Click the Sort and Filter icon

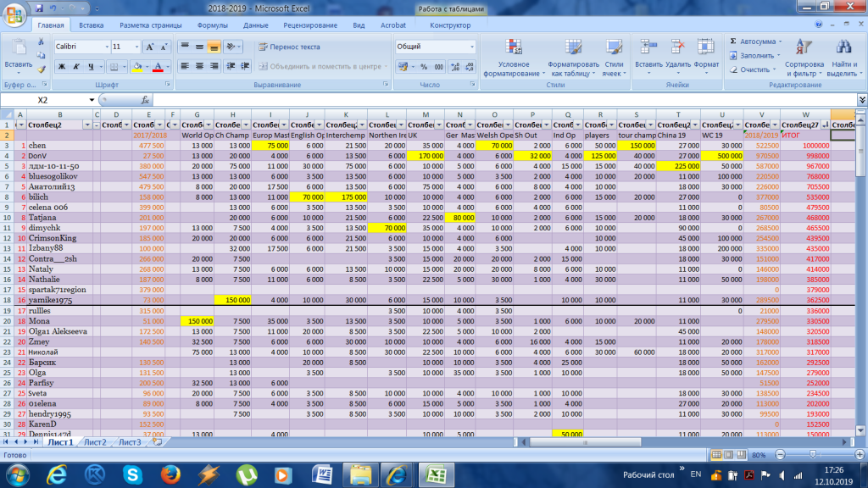click(x=804, y=48)
